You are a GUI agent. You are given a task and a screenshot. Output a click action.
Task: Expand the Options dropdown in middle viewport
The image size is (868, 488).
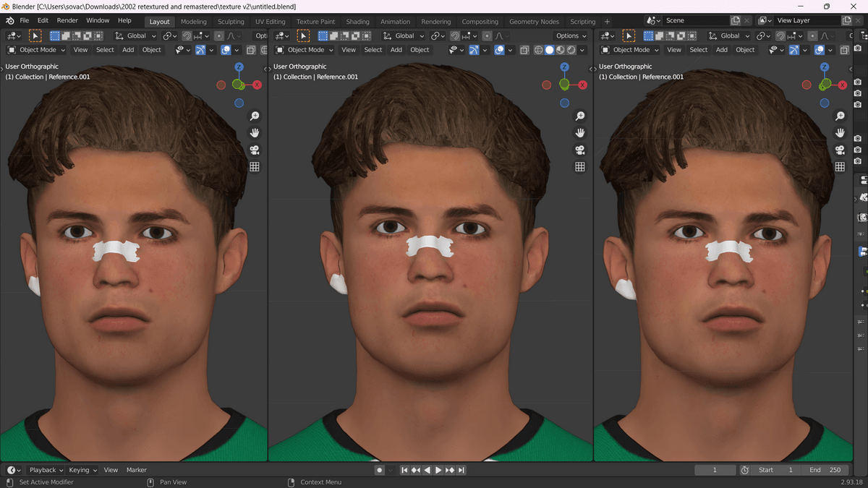click(x=571, y=35)
